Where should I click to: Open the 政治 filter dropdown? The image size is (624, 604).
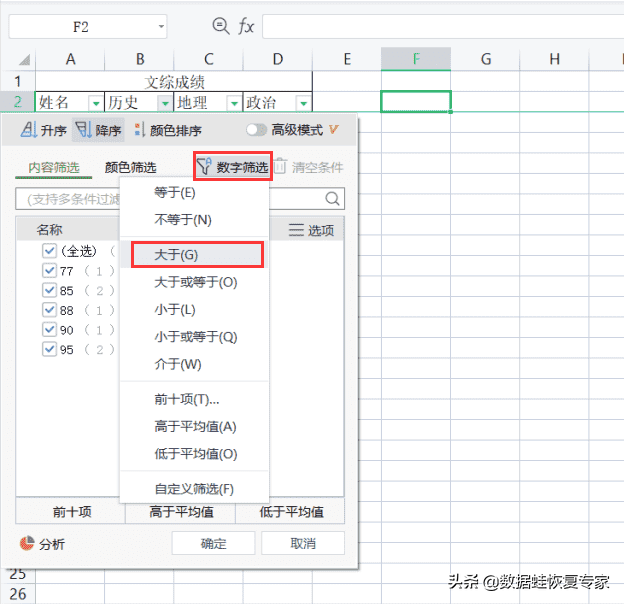coord(304,103)
